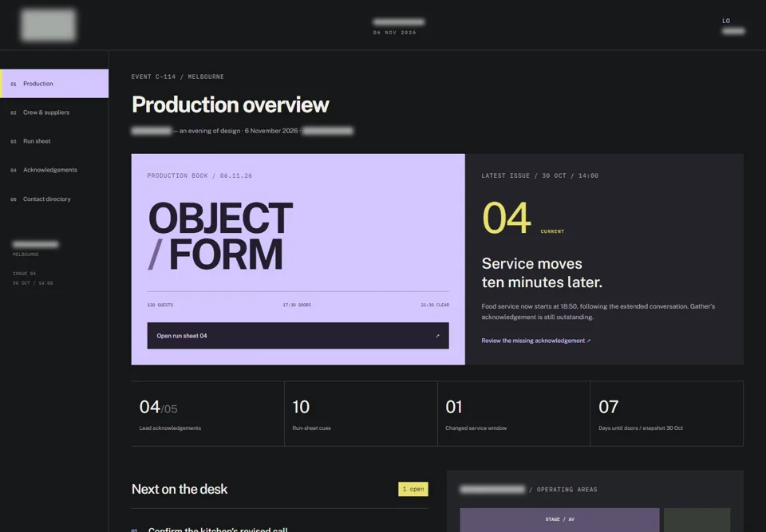This screenshot has width=766, height=532.
Task: Follow Review the missing acknowledgement link
Action: 536,341
